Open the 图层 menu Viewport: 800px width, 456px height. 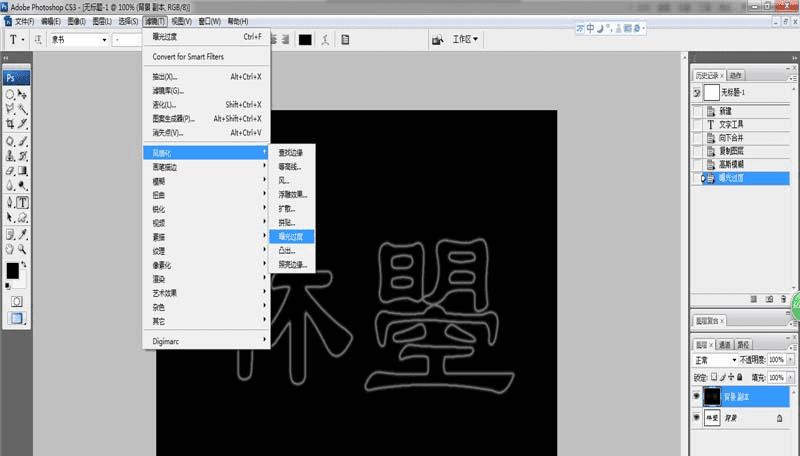pos(102,21)
